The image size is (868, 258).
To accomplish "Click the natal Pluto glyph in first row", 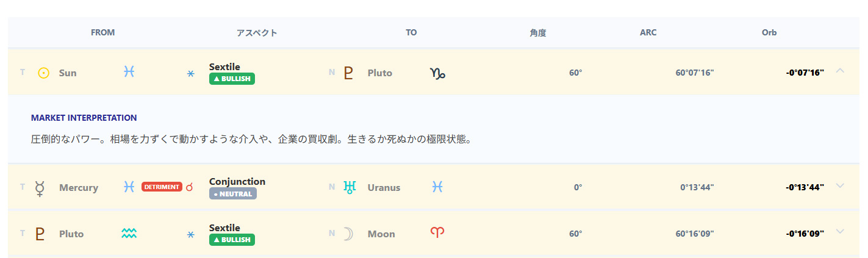I will coord(348,73).
